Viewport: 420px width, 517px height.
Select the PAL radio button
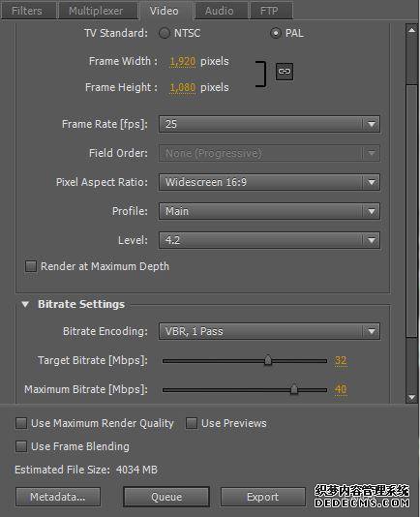276,33
